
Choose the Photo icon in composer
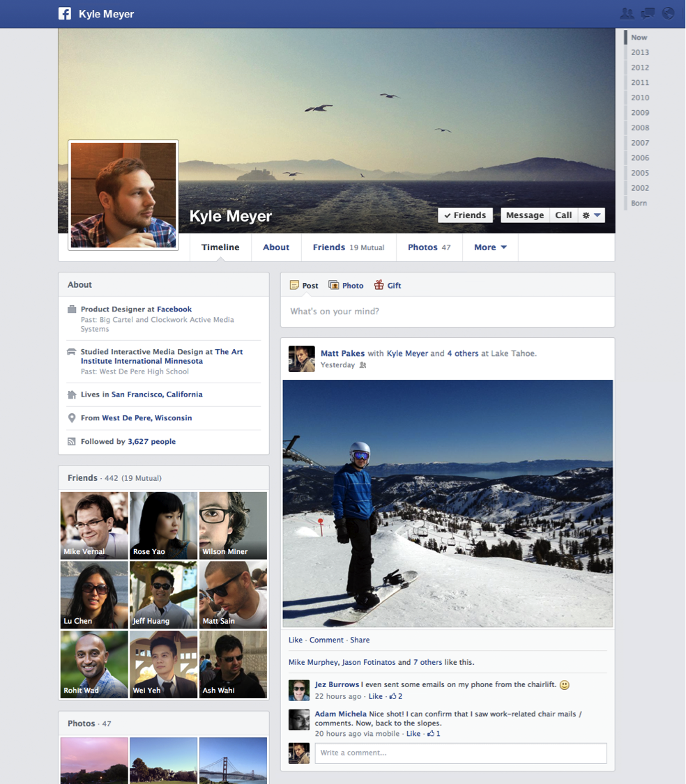pos(334,285)
